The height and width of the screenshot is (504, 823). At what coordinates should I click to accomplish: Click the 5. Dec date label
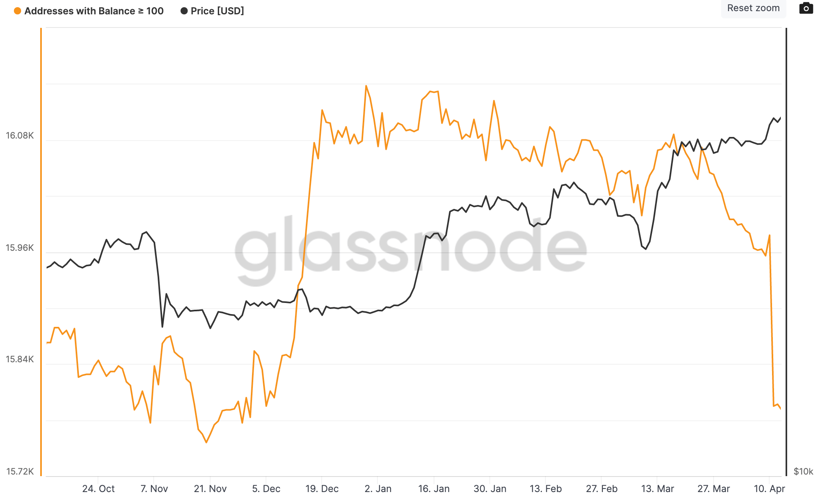pyautogui.click(x=266, y=488)
